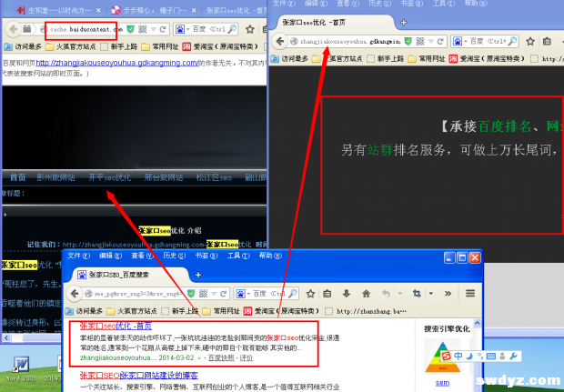Switch to the 步步精心 tab

pos(155,10)
